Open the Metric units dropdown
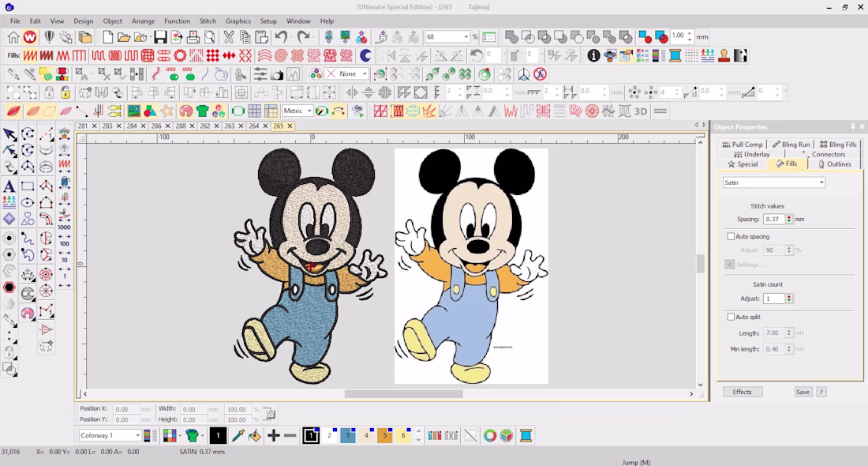This screenshot has height=466, width=868. click(x=309, y=111)
